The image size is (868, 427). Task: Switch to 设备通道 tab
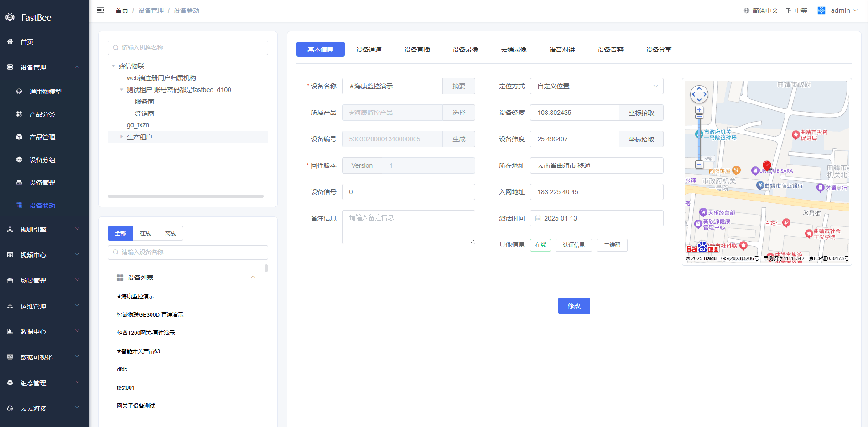369,49
